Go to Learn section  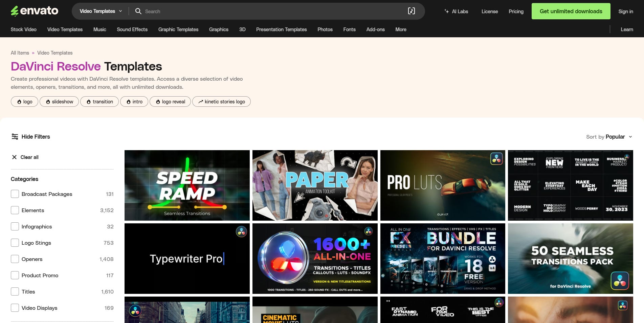pyautogui.click(x=627, y=29)
